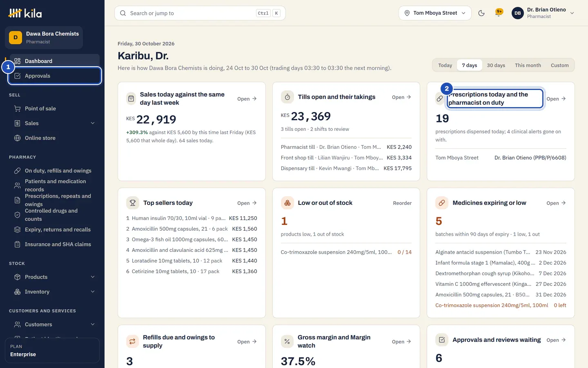This screenshot has height=368, width=588.
Task: Open the notifications bell
Action: [499, 13]
